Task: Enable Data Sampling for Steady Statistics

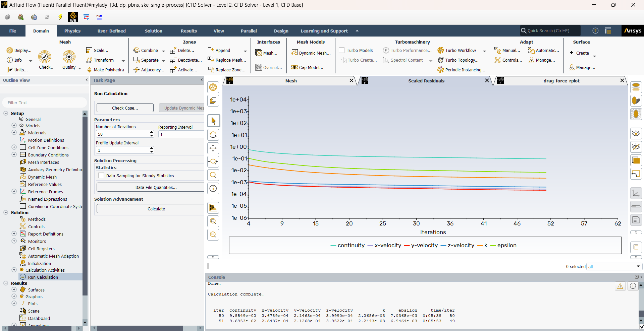Action: click(x=101, y=176)
